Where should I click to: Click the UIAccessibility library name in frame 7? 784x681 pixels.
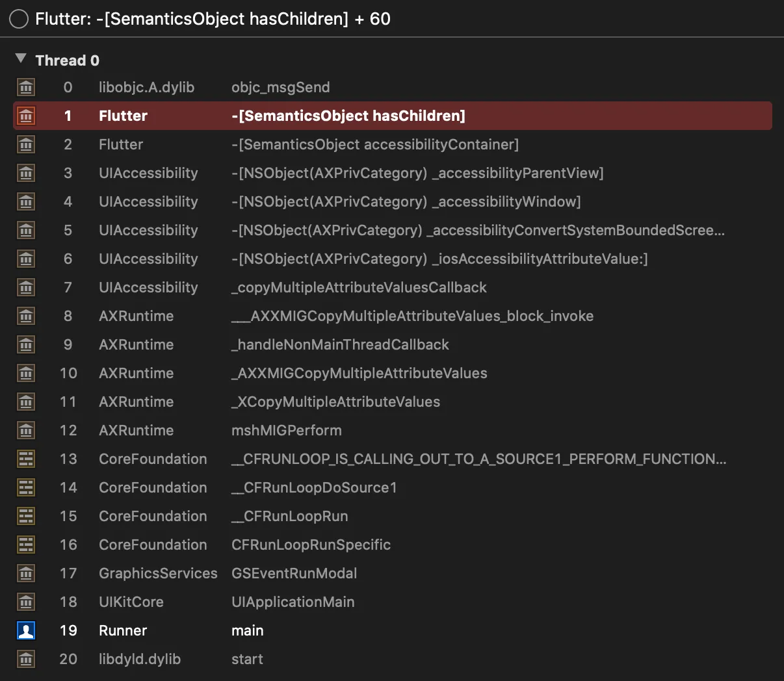tap(148, 288)
